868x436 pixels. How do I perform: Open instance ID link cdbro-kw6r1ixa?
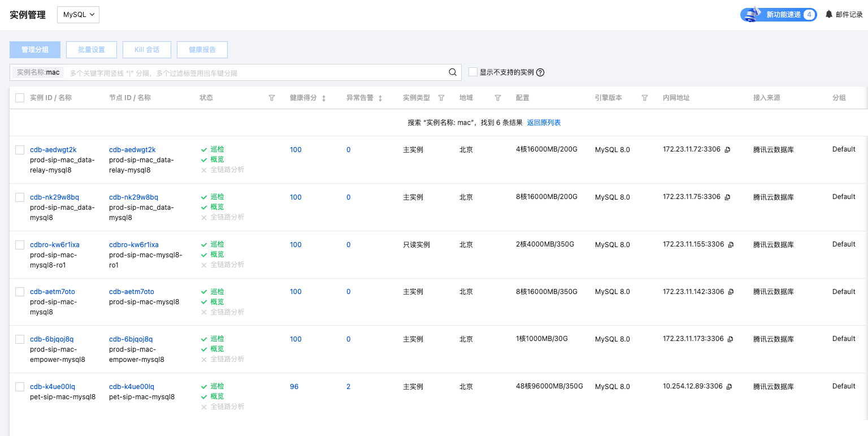tap(55, 245)
